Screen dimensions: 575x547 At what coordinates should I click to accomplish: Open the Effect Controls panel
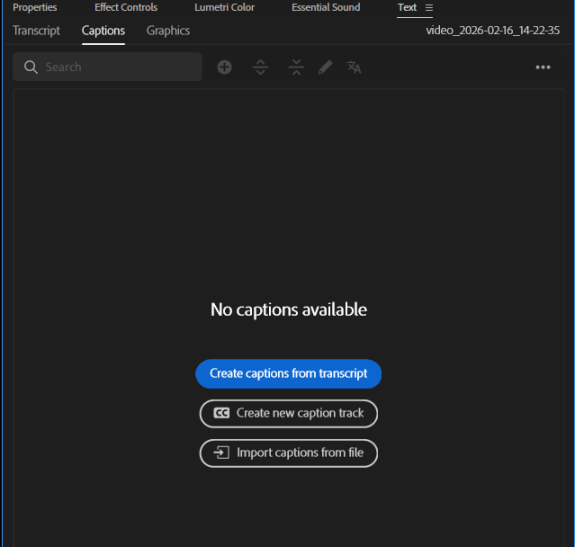point(126,7)
